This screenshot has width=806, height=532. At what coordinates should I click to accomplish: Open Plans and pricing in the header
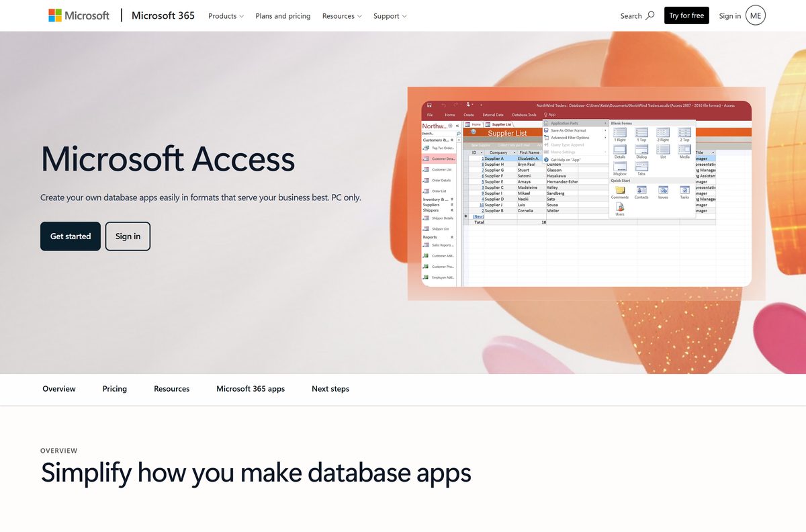283,16
